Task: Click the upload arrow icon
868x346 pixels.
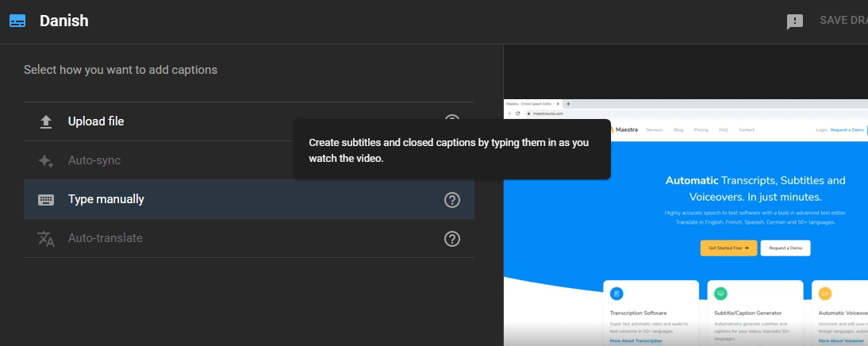Action: point(46,121)
